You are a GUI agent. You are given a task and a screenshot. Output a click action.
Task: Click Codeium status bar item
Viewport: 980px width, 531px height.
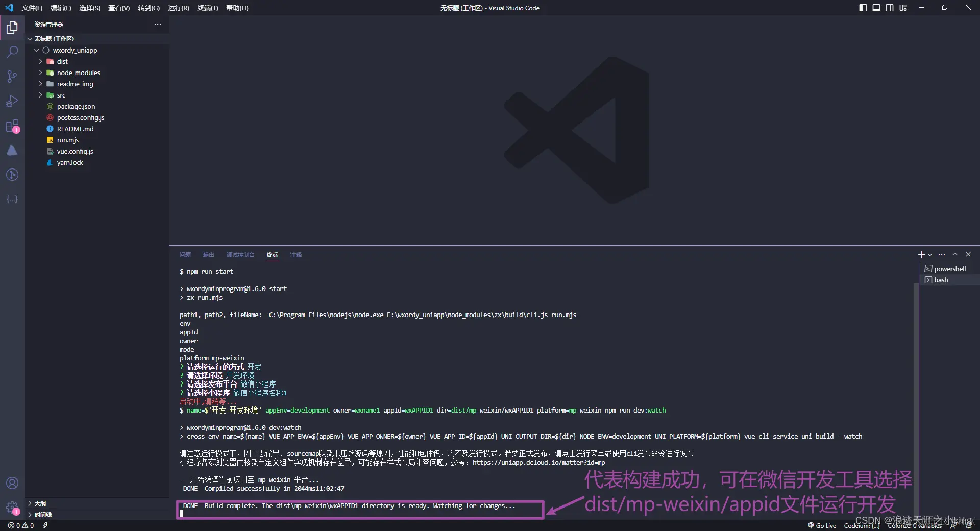[862, 525]
